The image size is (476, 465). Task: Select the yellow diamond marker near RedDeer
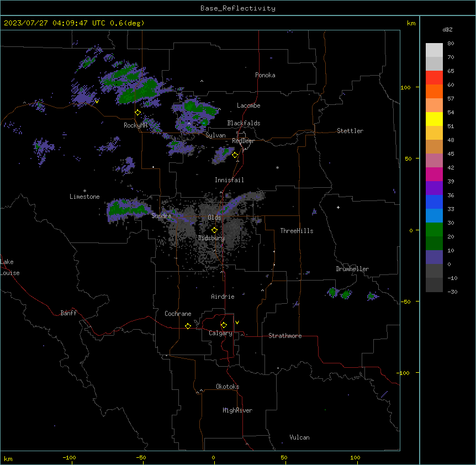click(235, 155)
